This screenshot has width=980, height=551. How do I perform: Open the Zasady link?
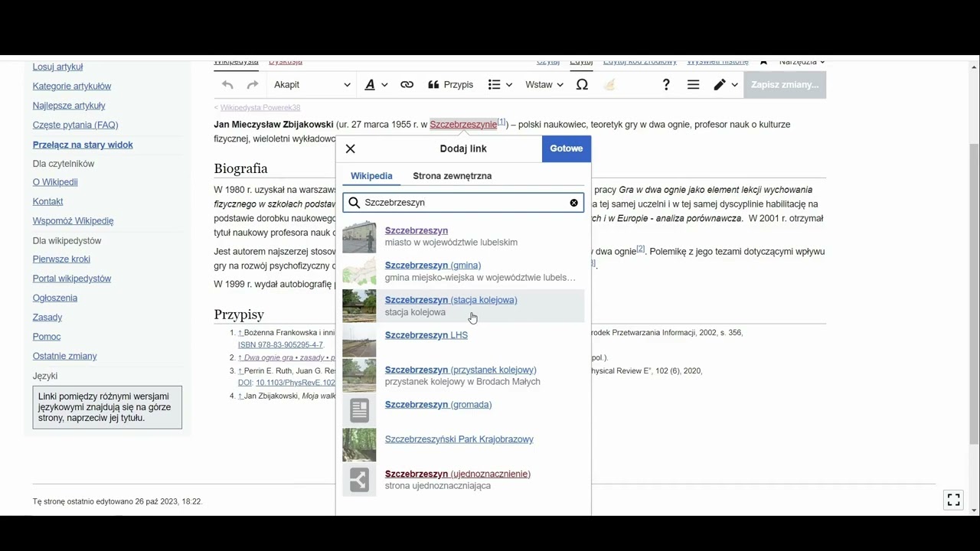coord(47,318)
